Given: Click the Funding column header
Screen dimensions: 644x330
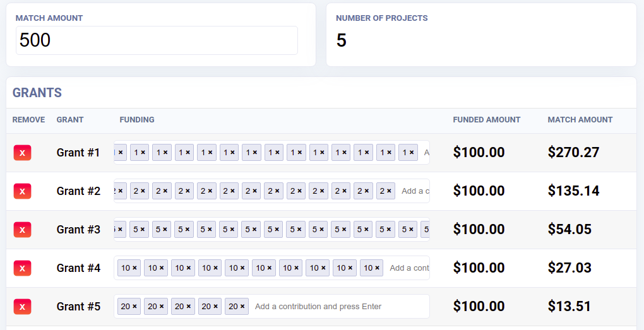Looking at the screenshot, I should pos(137,120).
